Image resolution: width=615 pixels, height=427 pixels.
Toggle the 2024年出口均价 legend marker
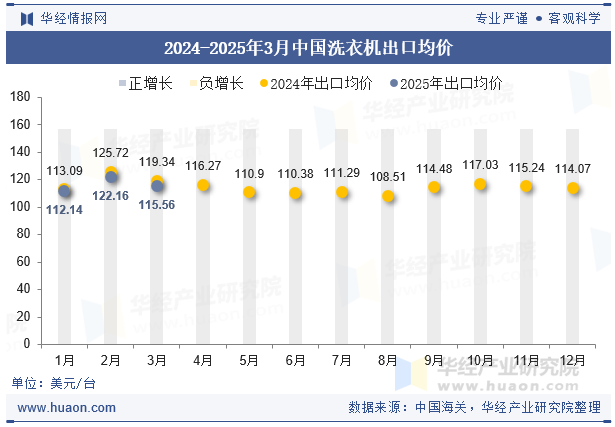[x=264, y=83]
